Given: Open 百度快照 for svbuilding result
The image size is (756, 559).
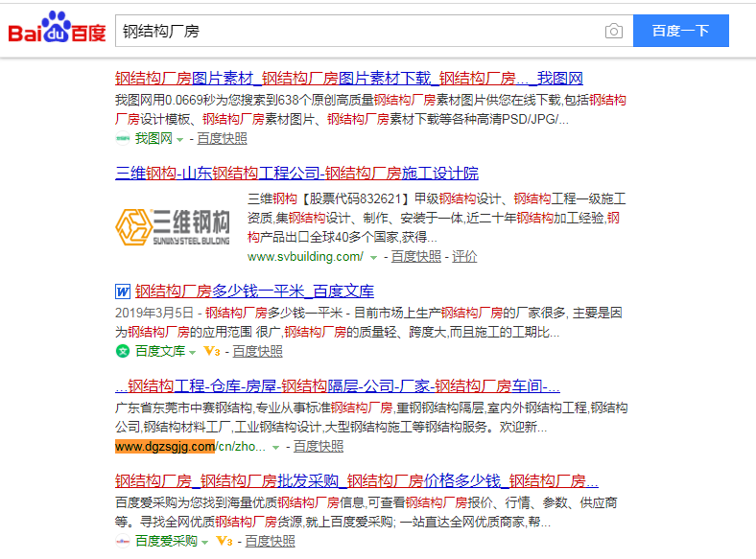Looking at the screenshot, I should [x=416, y=256].
